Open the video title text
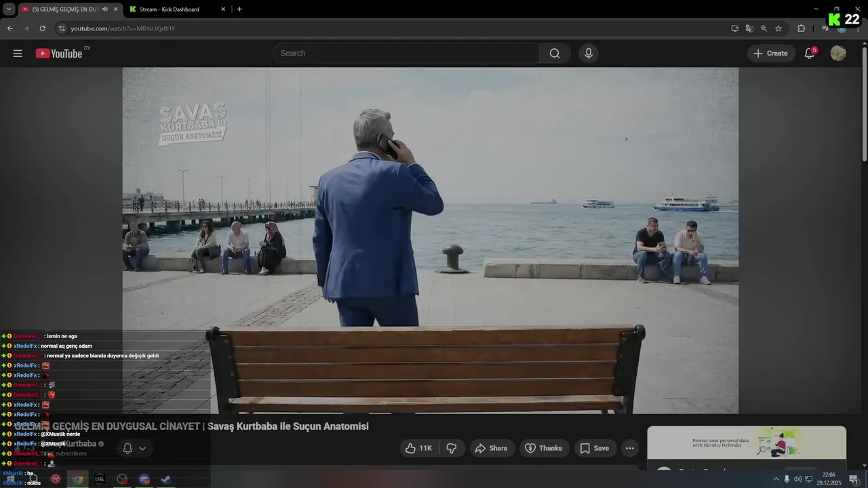868x488 pixels. click(192, 426)
